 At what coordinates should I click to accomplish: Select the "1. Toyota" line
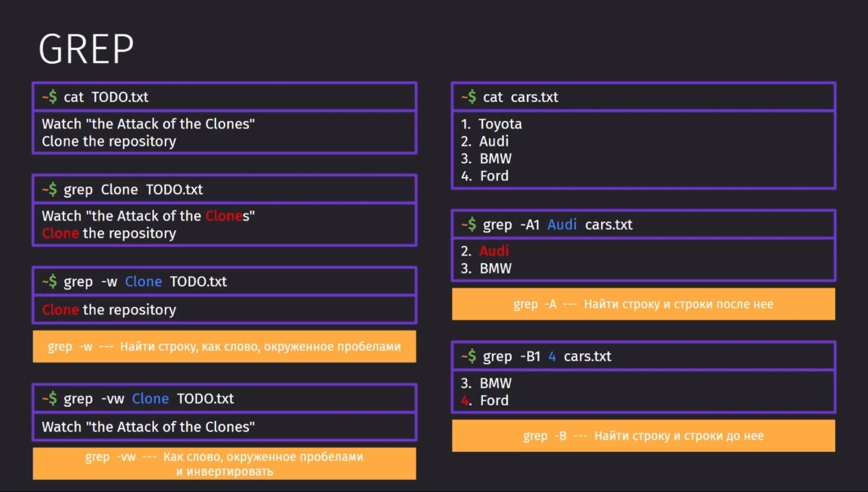[x=491, y=124]
